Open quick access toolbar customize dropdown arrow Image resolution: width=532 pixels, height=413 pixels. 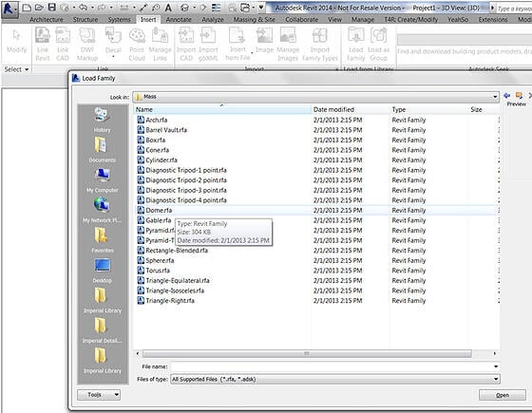261,8
